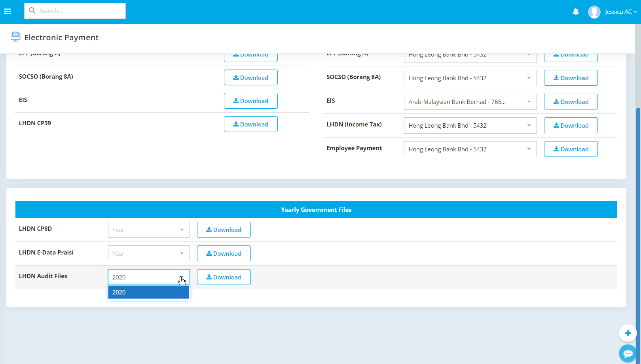This screenshot has height=364, width=641.
Task: Download the LHDN E-Data Praisi file
Action: (224, 253)
